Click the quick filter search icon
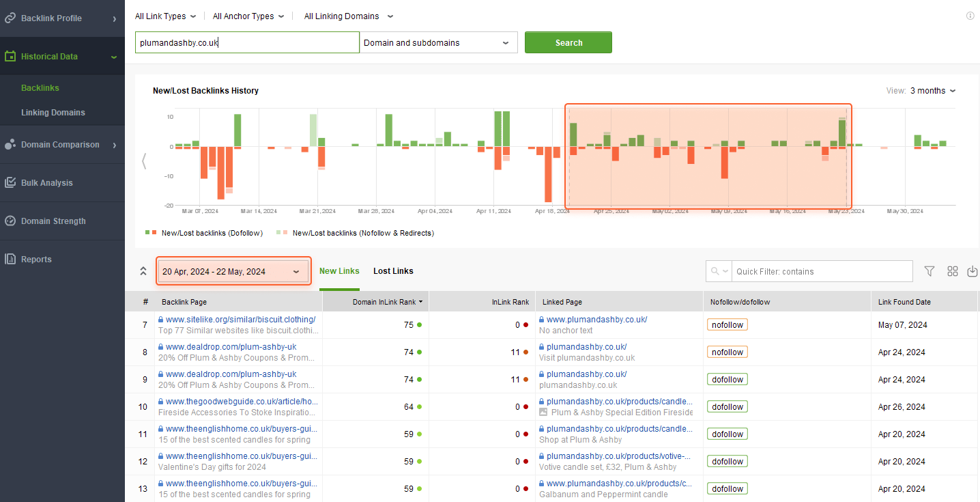Image resolution: width=980 pixels, height=502 pixels. pyautogui.click(x=715, y=271)
